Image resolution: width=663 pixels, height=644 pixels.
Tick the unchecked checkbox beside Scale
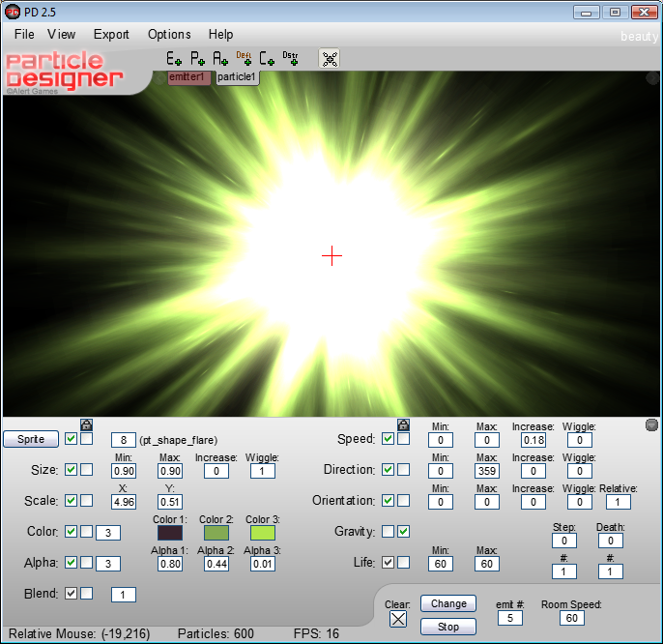pyautogui.click(x=87, y=501)
